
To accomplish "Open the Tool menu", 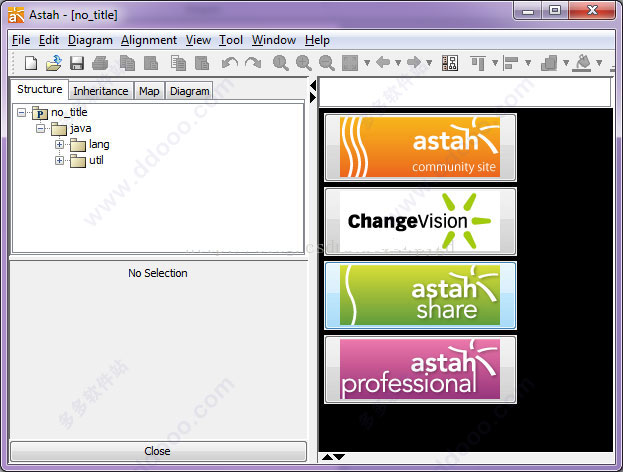I will [x=231, y=40].
